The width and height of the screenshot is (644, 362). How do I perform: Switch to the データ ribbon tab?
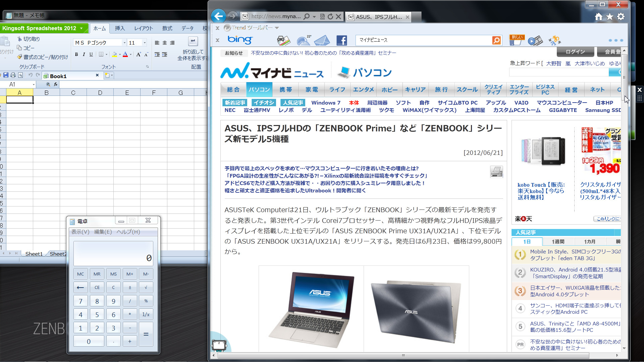tap(187, 28)
